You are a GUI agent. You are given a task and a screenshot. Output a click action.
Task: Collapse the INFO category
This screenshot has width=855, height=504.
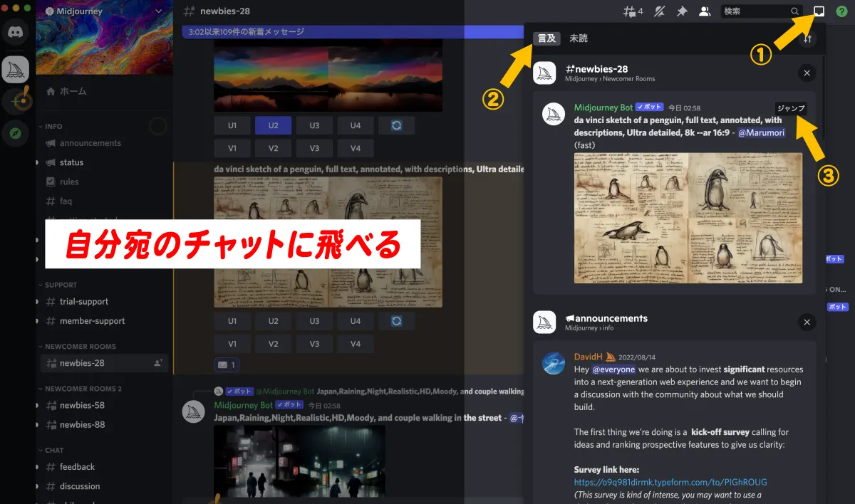click(x=53, y=126)
